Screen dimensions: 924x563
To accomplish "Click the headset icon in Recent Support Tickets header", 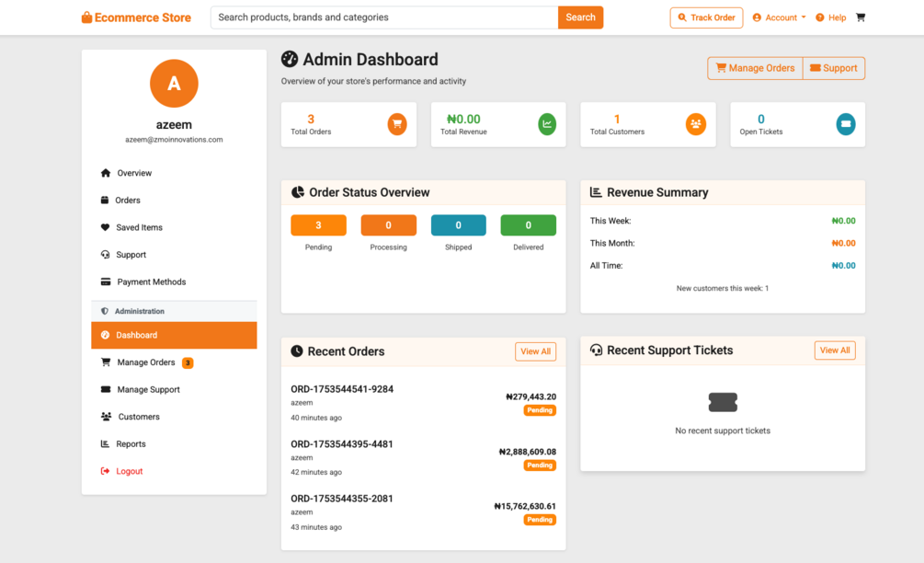I will point(597,350).
